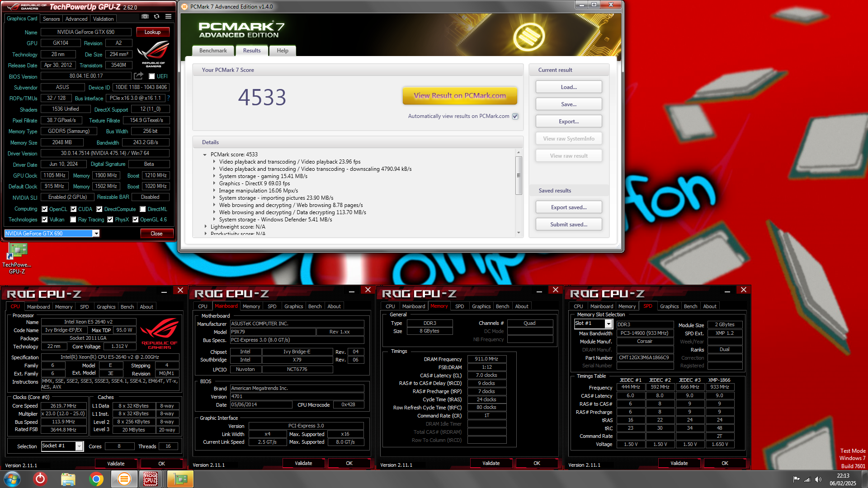Click the Details scrollbar up arrow
This screenshot has width=868, height=488.
[519, 152]
